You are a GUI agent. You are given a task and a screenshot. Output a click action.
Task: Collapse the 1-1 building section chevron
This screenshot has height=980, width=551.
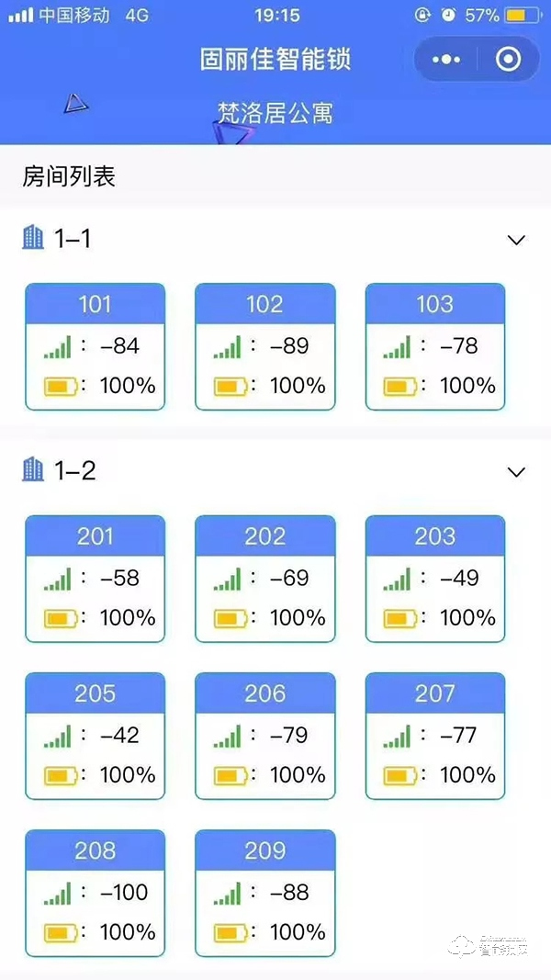point(517,241)
